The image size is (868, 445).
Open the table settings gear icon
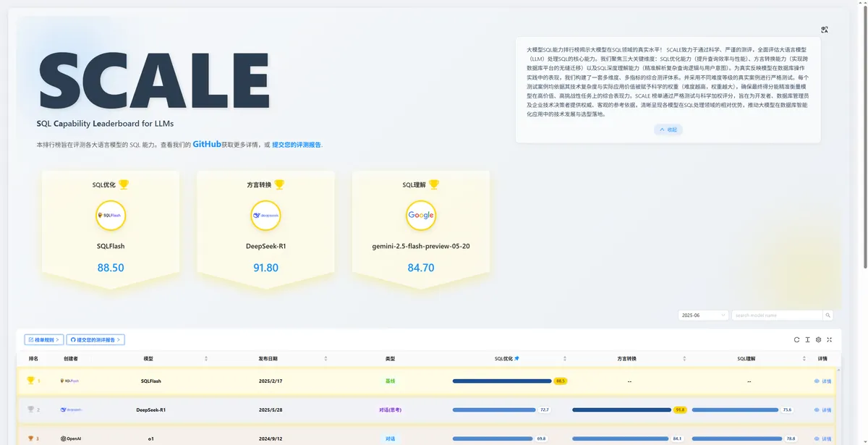point(818,339)
